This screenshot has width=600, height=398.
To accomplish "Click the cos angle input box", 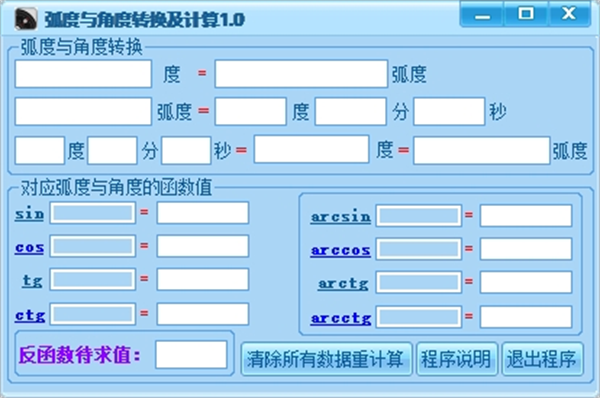I will [x=93, y=246].
